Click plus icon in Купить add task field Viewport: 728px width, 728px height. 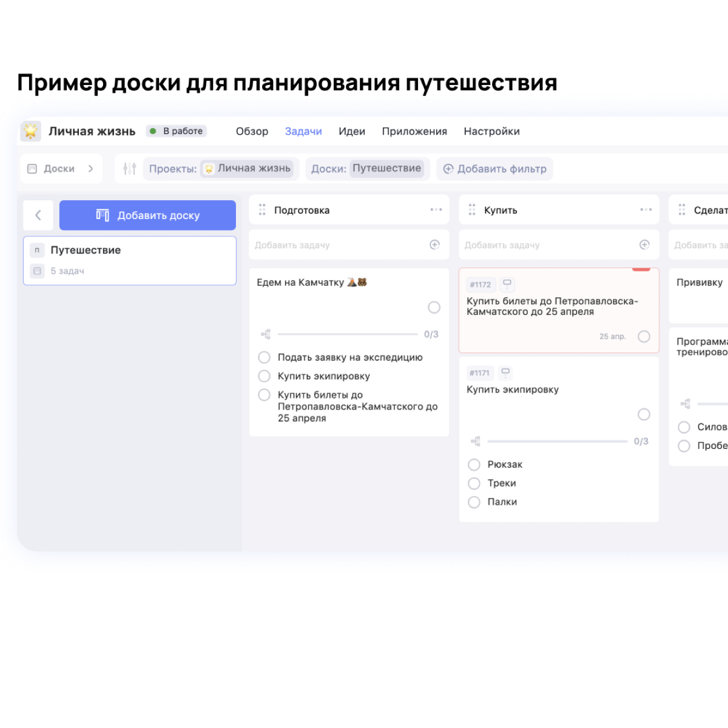pyautogui.click(x=644, y=244)
